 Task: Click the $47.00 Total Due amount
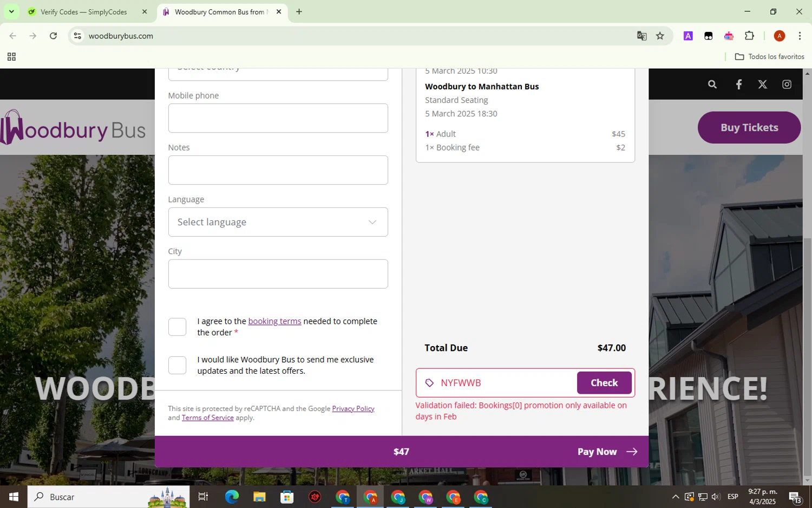pos(612,348)
